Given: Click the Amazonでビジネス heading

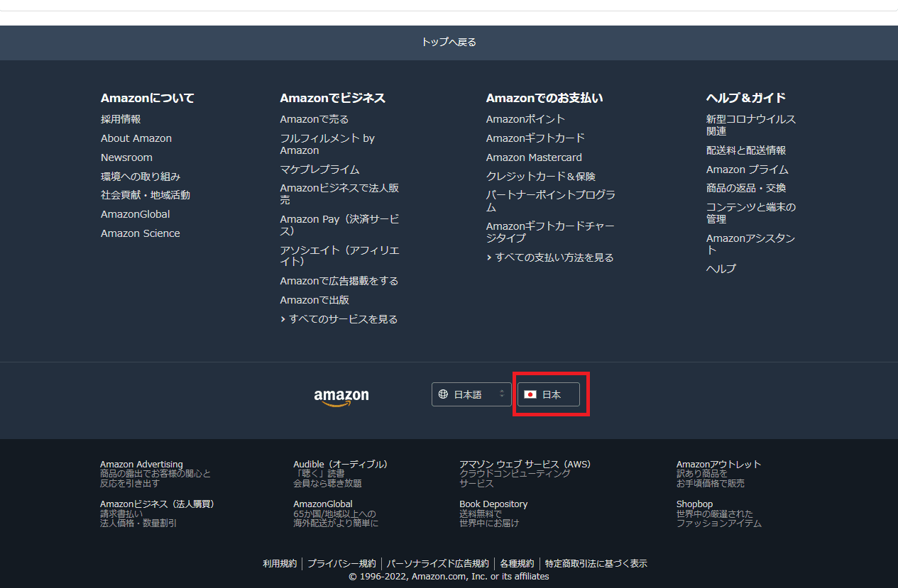Looking at the screenshot, I should [333, 98].
